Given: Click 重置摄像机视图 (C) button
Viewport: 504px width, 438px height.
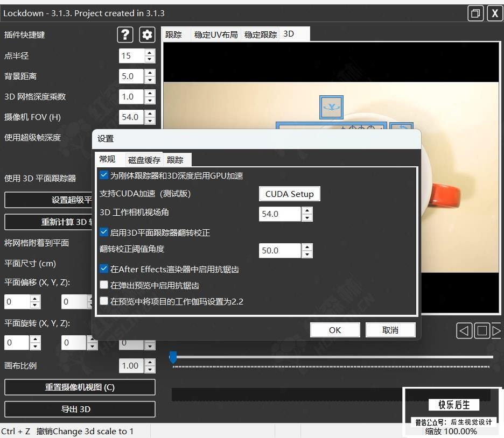Looking at the screenshot, I should [80, 387].
